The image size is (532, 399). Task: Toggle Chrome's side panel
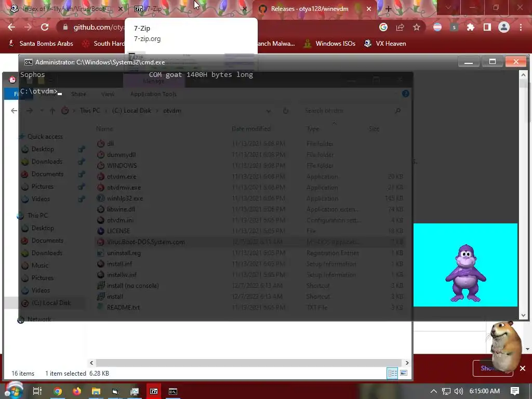click(x=487, y=27)
